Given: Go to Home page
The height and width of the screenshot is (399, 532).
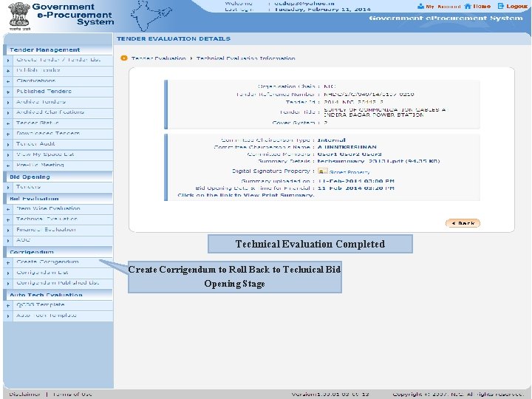Looking at the screenshot, I should click(482, 7).
